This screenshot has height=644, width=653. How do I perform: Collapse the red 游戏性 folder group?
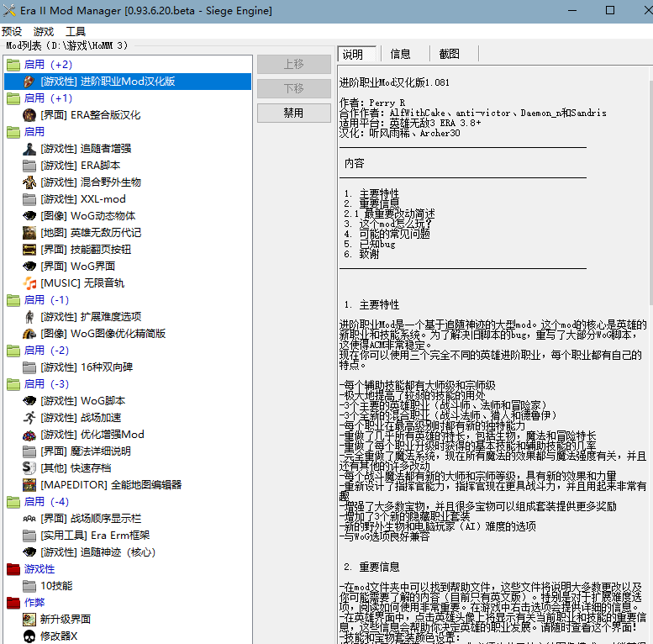tap(13, 569)
